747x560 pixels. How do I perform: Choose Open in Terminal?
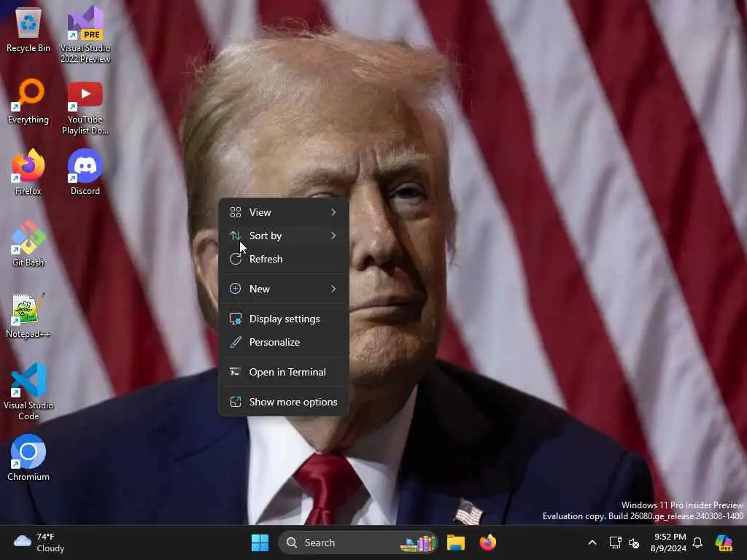click(x=284, y=373)
